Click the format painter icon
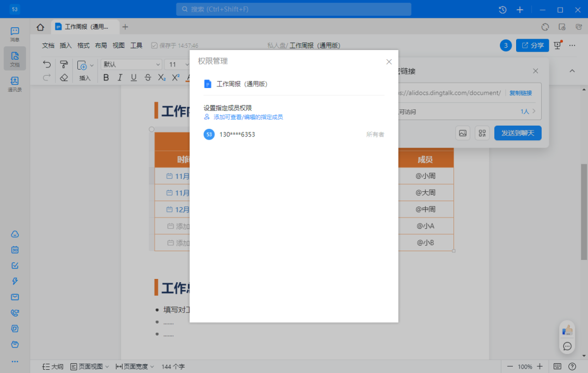Image resolution: width=588 pixels, height=373 pixels. point(64,65)
